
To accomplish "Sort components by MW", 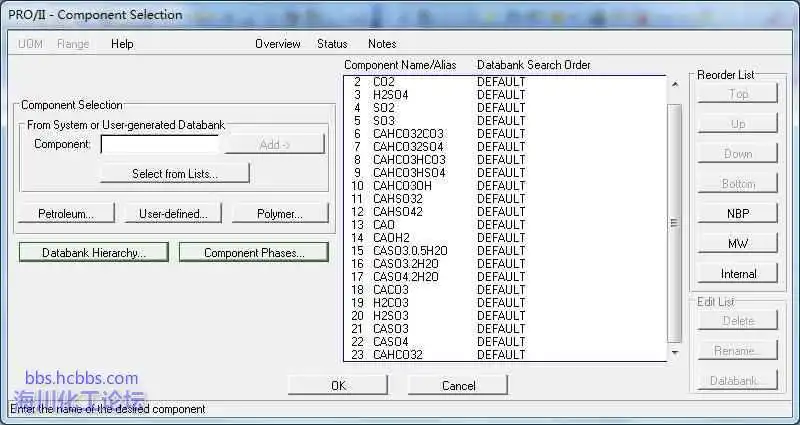I will (x=738, y=243).
